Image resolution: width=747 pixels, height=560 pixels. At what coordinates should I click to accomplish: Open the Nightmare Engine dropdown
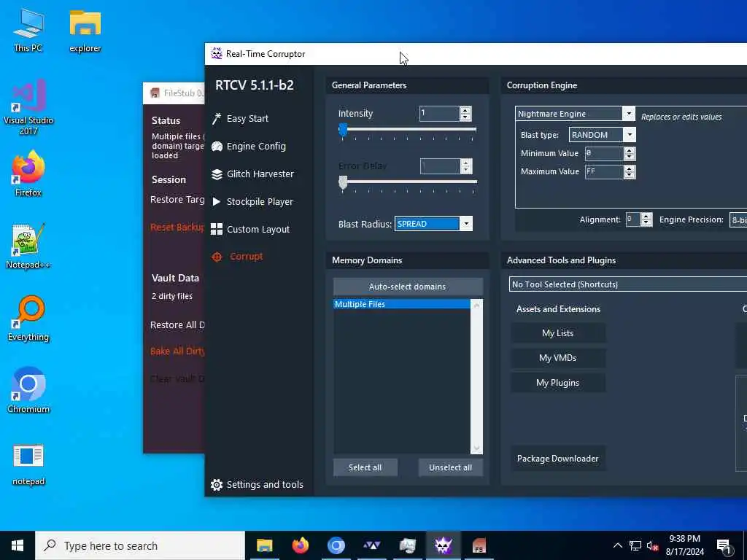tap(628, 113)
